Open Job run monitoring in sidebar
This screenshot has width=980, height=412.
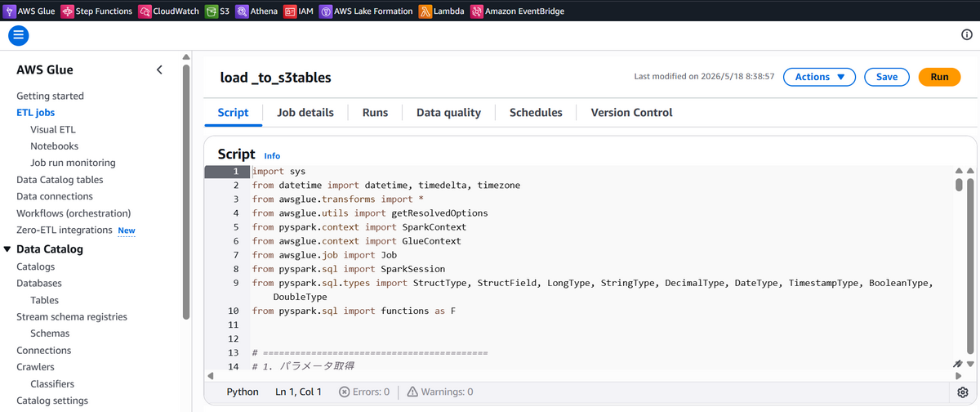pyautogui.click(x=73, y=163)
